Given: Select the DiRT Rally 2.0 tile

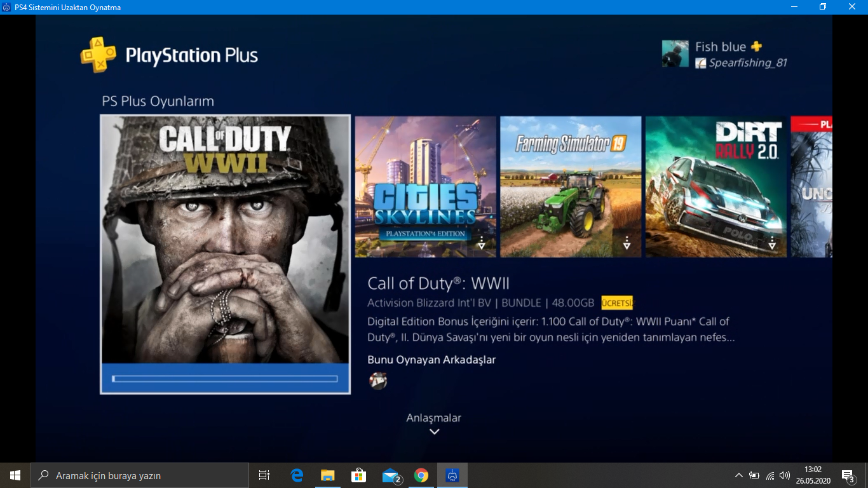Looking at the screenshot, I should pos(716,187).
